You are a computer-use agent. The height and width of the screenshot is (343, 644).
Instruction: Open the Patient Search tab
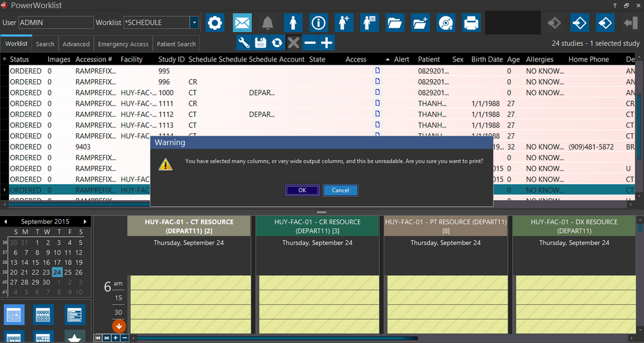tap(176, 44)
